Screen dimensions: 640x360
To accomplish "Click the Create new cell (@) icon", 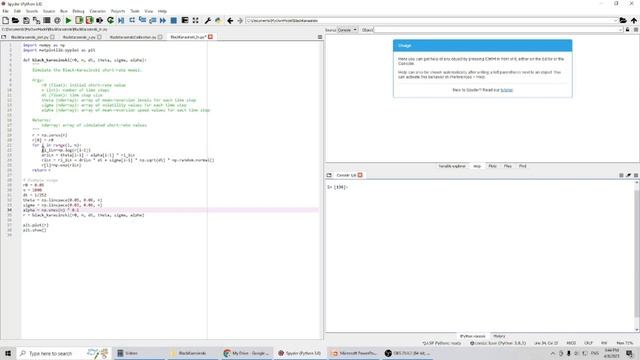I will (57, 20).
